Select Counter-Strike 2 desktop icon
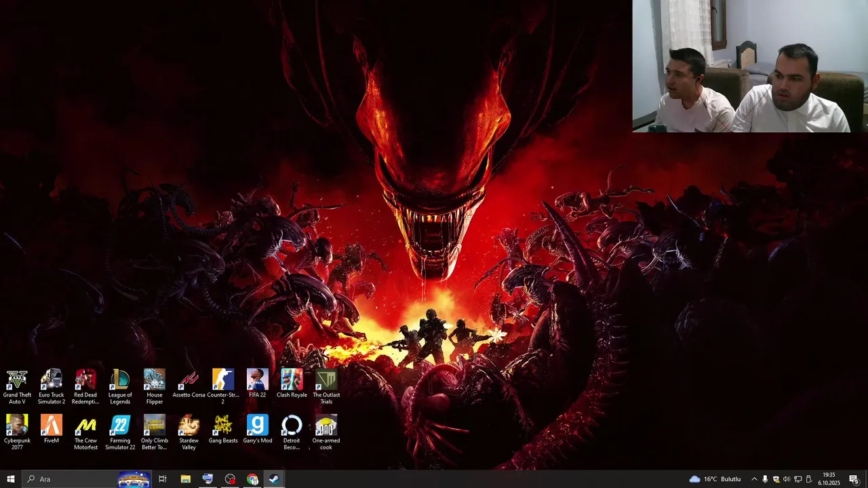868x488 pixels. pos(223,387)
